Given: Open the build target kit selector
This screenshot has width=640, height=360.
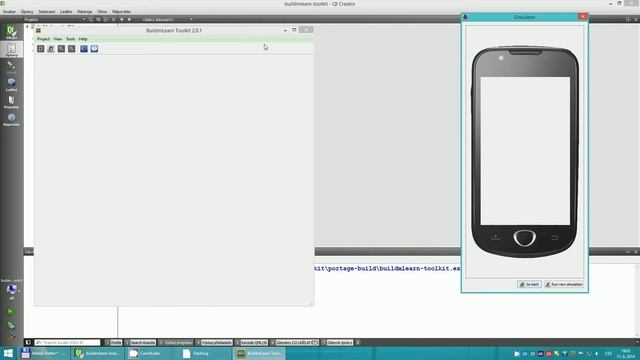Looking at the screenshot, I should tap(11, 290).
